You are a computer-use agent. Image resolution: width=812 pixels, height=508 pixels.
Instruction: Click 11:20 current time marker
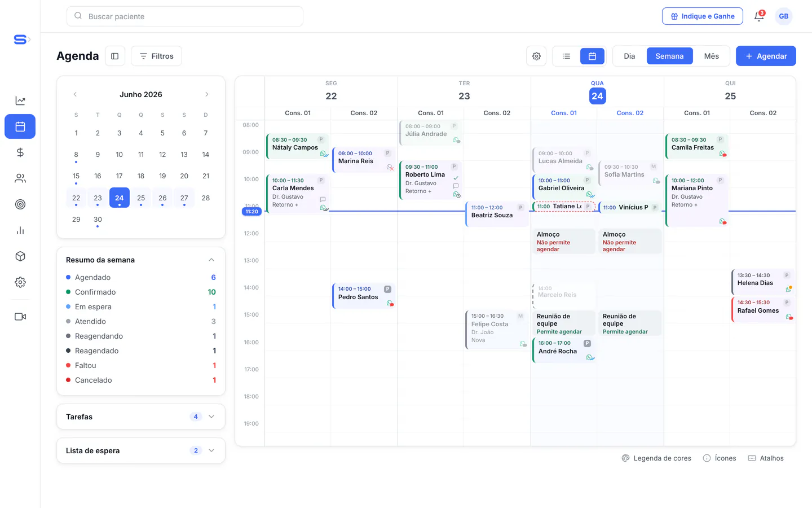tap(252, 212)
